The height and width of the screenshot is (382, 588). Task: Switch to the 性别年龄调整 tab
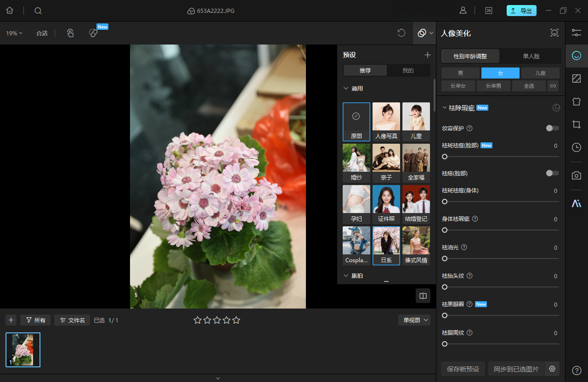(x=470, y=56)
